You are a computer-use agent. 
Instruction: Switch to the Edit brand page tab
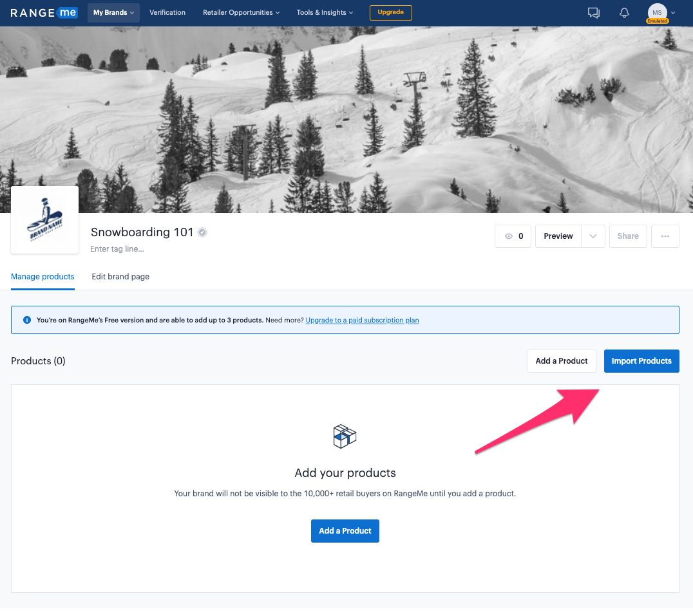(120, 277)
